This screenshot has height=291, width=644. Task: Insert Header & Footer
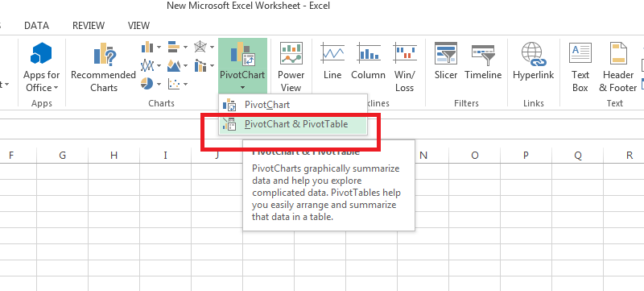pyautogui.click(x=617, y=67)
